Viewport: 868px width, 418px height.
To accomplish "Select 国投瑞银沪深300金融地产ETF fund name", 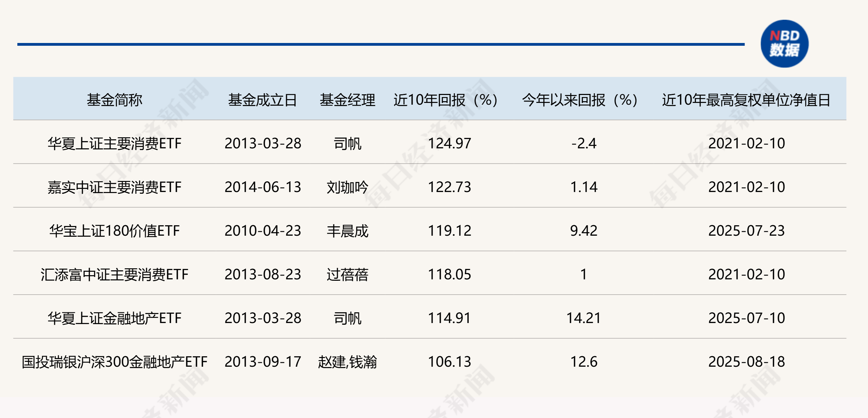I will 114,362.
